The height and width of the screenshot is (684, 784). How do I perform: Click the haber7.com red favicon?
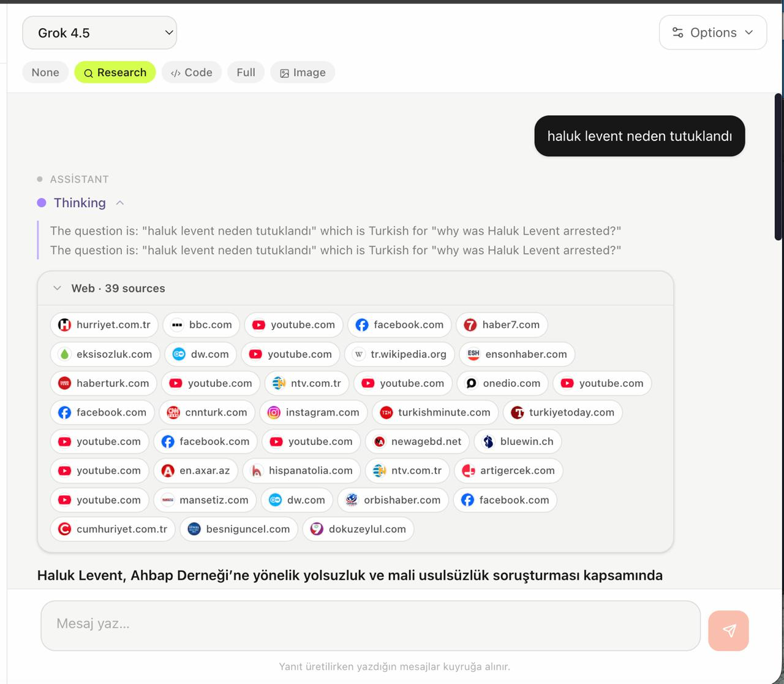pyautogui.click(x=470, y=325)
